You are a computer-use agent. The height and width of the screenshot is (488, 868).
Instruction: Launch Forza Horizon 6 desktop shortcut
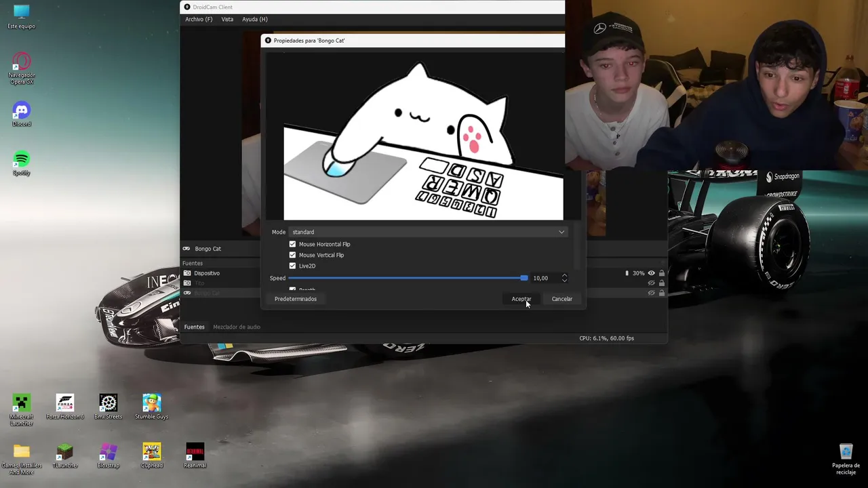point(65,407)
